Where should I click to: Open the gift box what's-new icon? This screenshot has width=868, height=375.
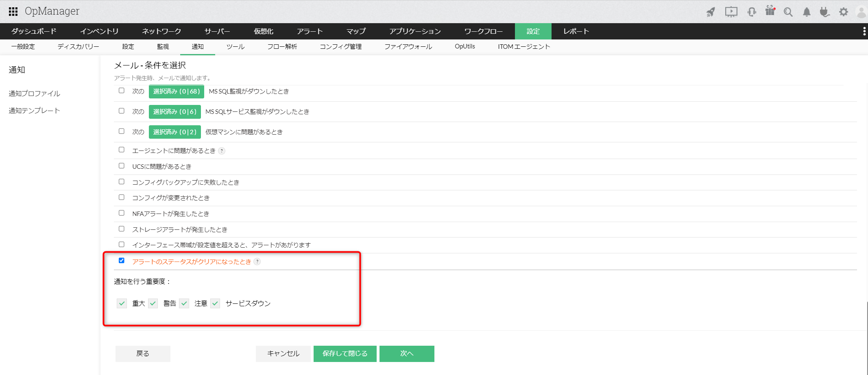770,11
